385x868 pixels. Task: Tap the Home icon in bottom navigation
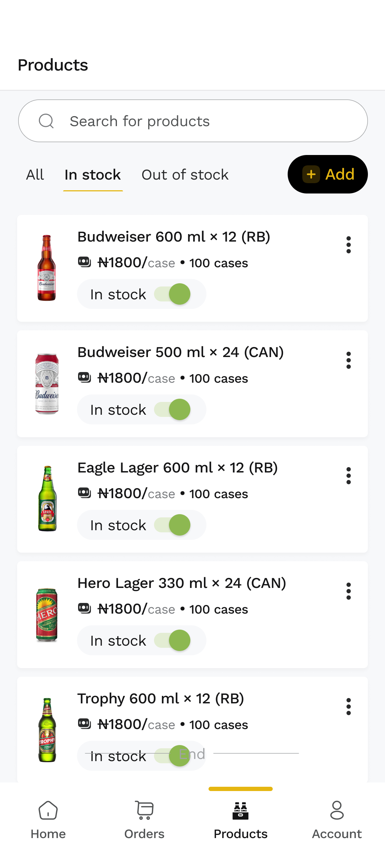click(48, 811)
